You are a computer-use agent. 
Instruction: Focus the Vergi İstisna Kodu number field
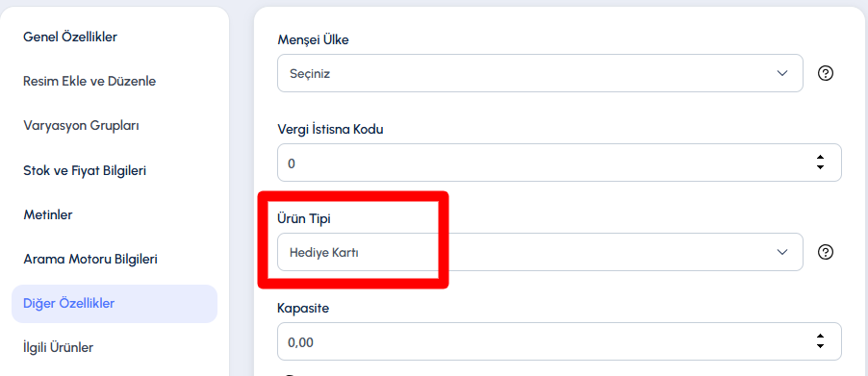tap(559, 163)
